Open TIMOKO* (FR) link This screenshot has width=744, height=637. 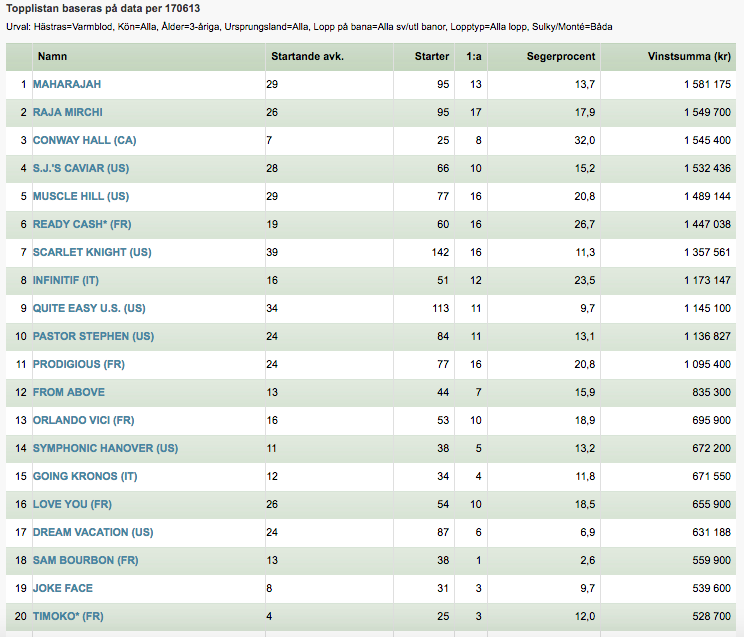tap(68, 617)
